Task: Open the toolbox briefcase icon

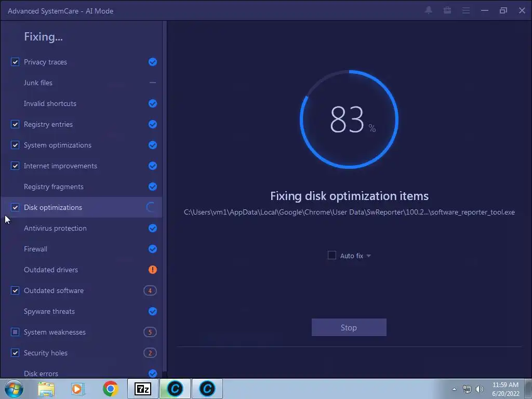Action: tap(447, 10)
